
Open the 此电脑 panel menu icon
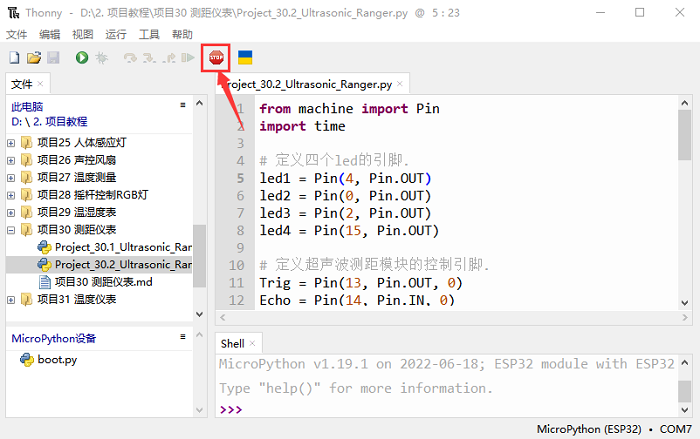pyautogui.click(x=182, y=105)
